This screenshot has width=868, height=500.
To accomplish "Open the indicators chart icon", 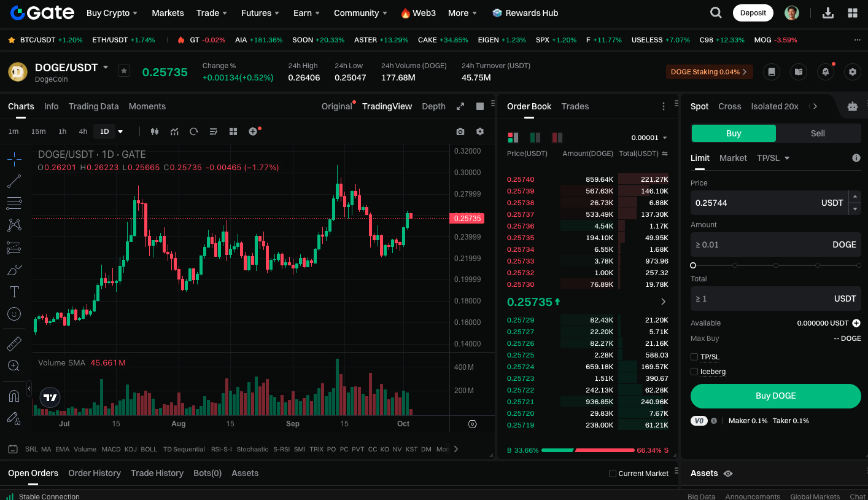I will click(174, 131).
